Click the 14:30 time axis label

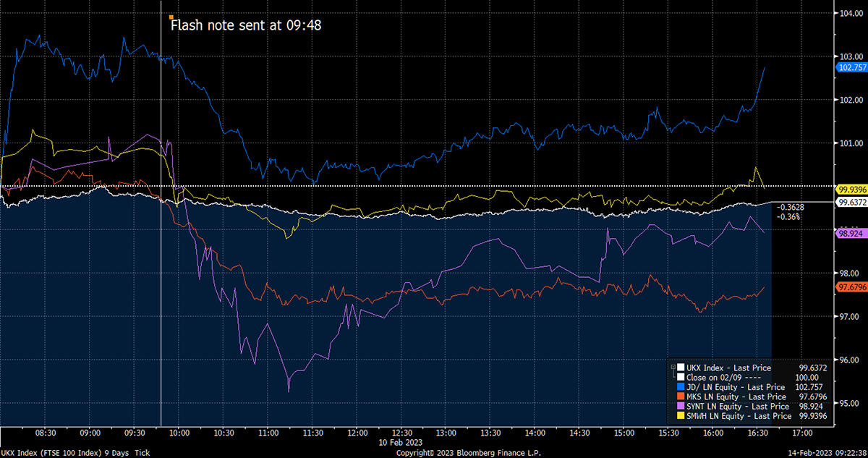tap(579, 433)
